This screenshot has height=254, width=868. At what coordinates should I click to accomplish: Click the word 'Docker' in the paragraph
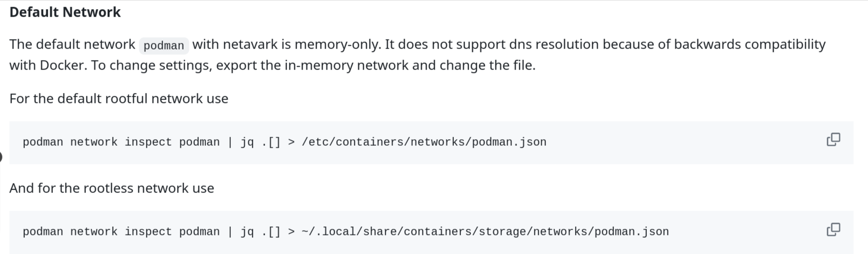click(61, 65)
